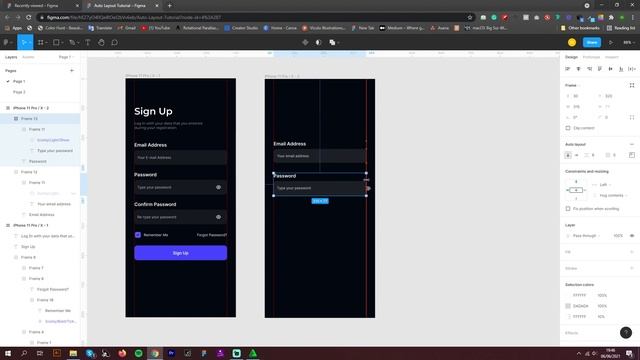Select Frame 13 layer

click(29, 119)
